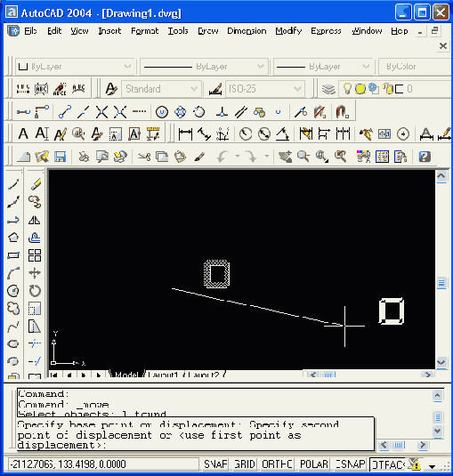This screenshot has width=453, height=476.
Task: Click the Radius Dimension icon
Action: tap(246, 133)
